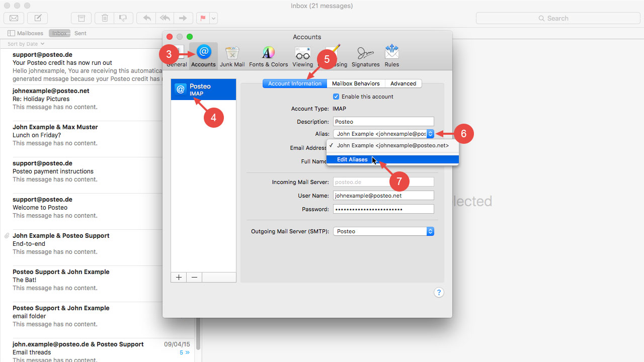The image size is (644, 362).
Task: Open the Fonts & Colors preferences pane
Action: 268,55
